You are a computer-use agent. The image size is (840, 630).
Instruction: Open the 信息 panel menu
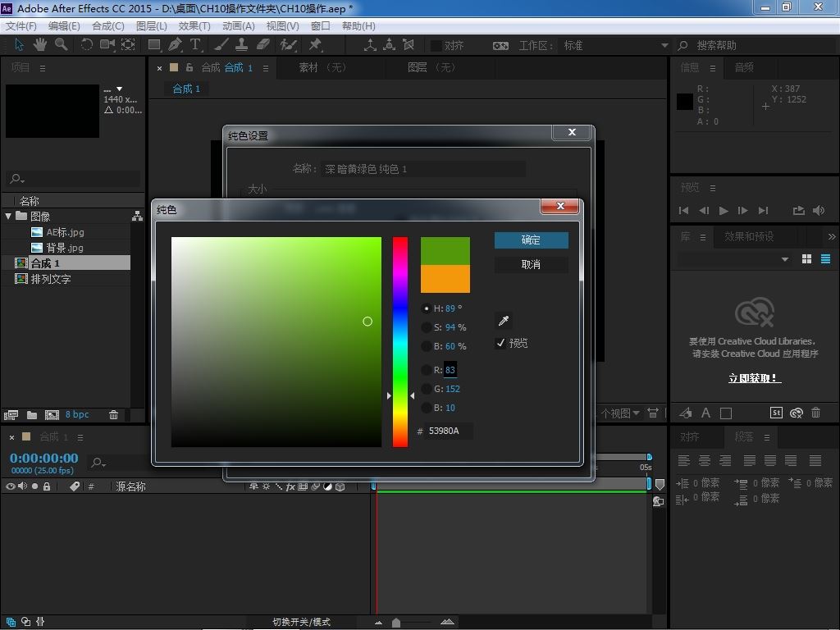tap(713, 68)
